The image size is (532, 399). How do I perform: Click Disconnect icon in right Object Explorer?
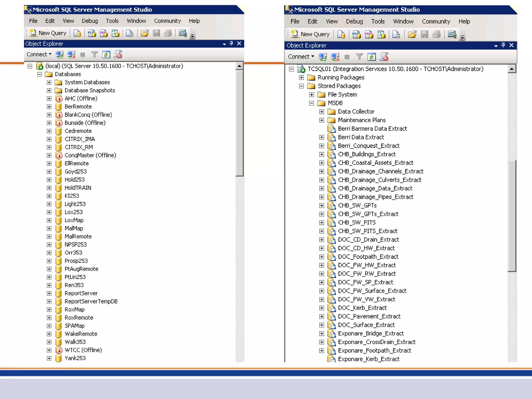[x=335, y=57]
